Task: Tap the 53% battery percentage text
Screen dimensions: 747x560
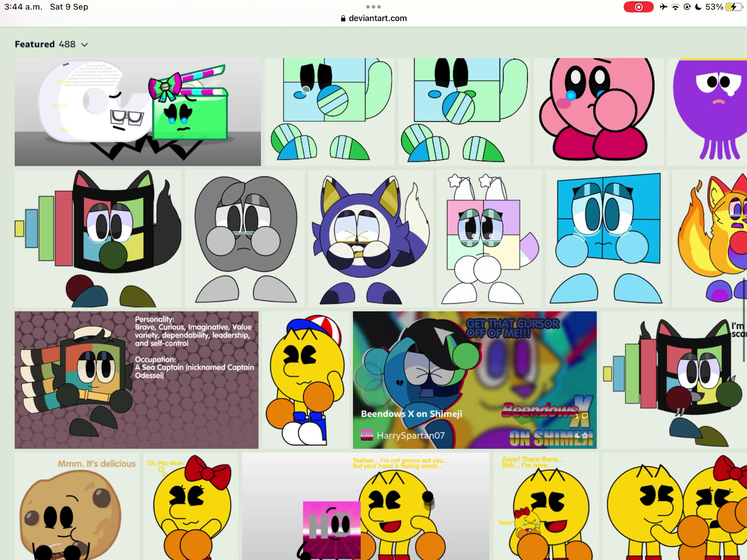Action: coord(714,7)
